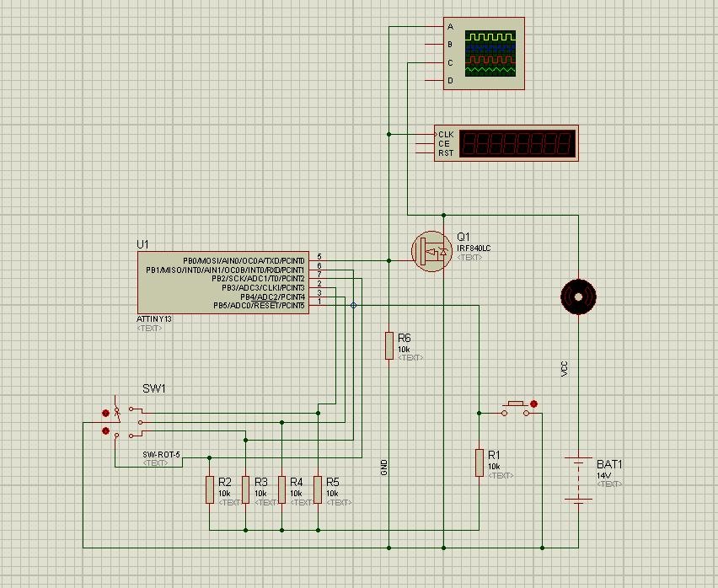Click the counter timer digit display
This screenshot has height=588, width=718.
517,144
